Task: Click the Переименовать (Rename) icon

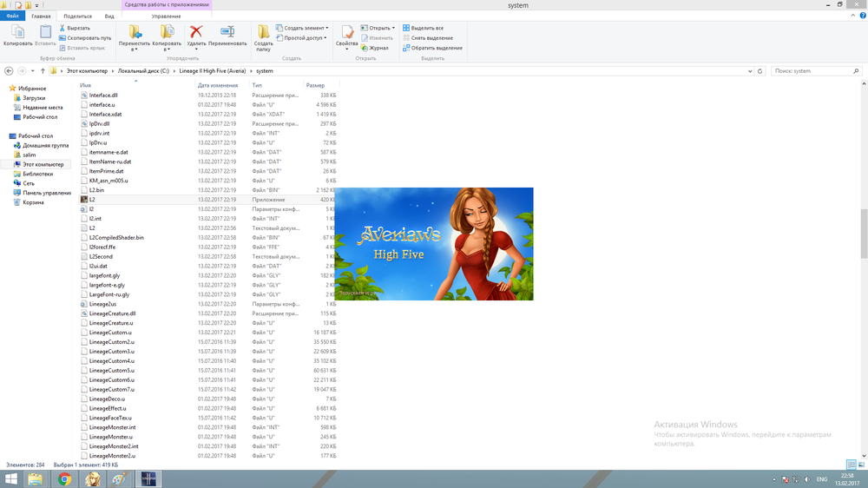Action: pyautogui.click(x=227, y=32)
